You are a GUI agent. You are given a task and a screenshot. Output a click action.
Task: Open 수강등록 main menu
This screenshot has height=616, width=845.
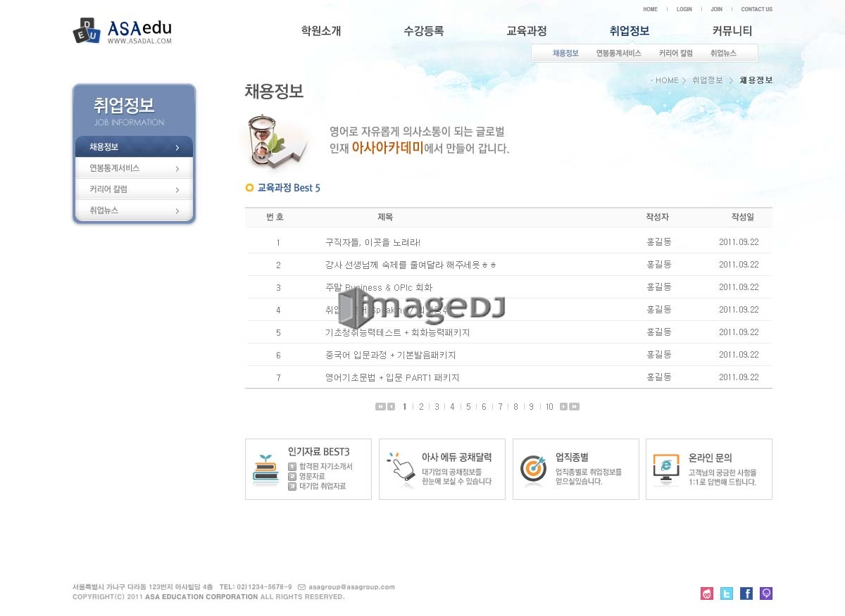[424, 31]
